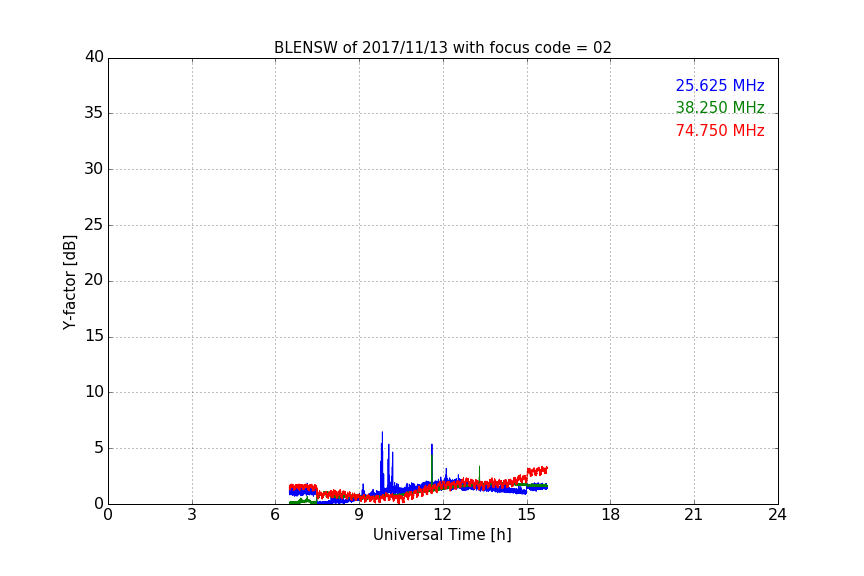Screen dimensions: 864x576
Task: Click the y-axis tick label 20
Action: pyautogui.click(x=94, y=281)
